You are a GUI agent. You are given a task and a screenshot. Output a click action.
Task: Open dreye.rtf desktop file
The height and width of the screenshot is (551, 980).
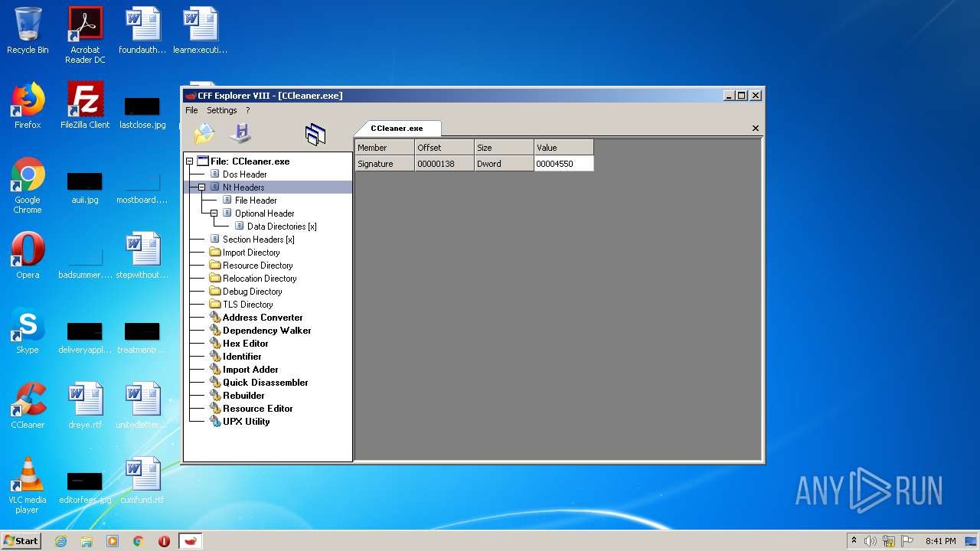[85, 406]
